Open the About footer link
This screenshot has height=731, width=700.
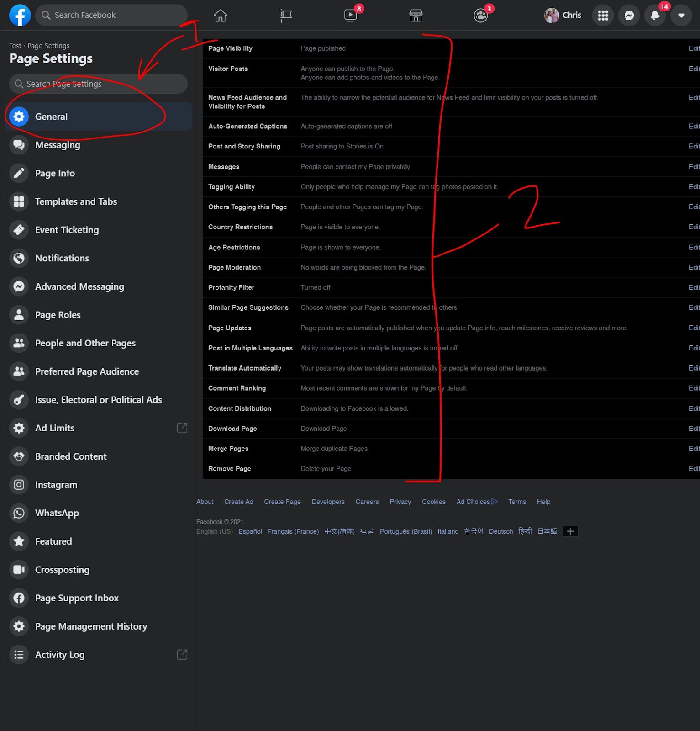205,502
